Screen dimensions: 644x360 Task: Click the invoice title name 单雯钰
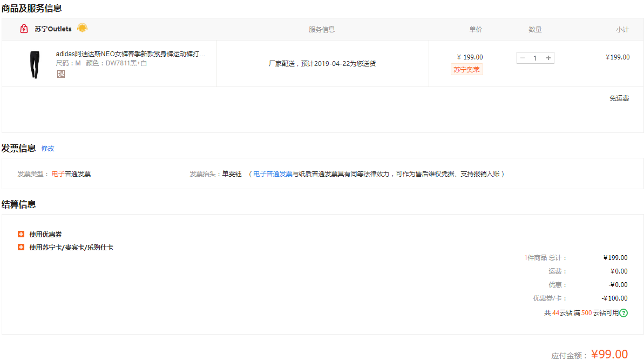click(x=232, y=174)
